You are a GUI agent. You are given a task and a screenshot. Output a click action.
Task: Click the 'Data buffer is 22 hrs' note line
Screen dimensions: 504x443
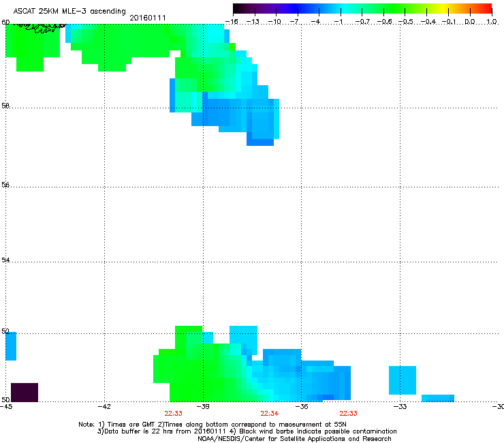(247, 431)
